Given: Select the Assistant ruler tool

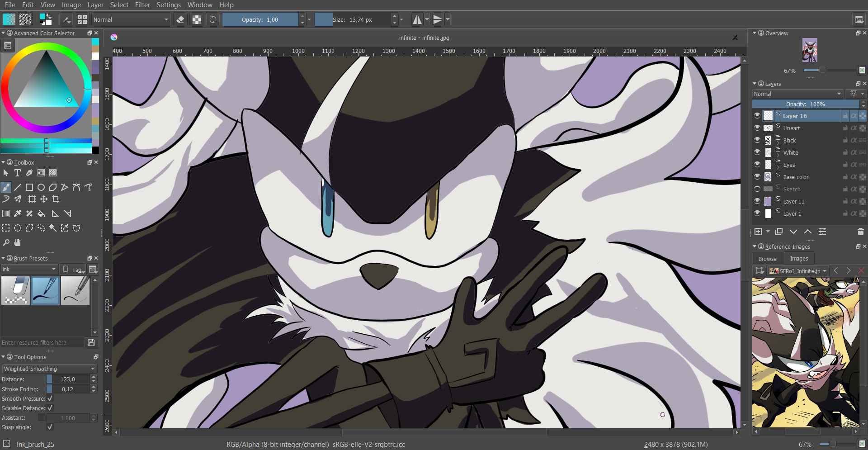Looking at the screenshot, I should pyautogui.click(x=55, y=213).
